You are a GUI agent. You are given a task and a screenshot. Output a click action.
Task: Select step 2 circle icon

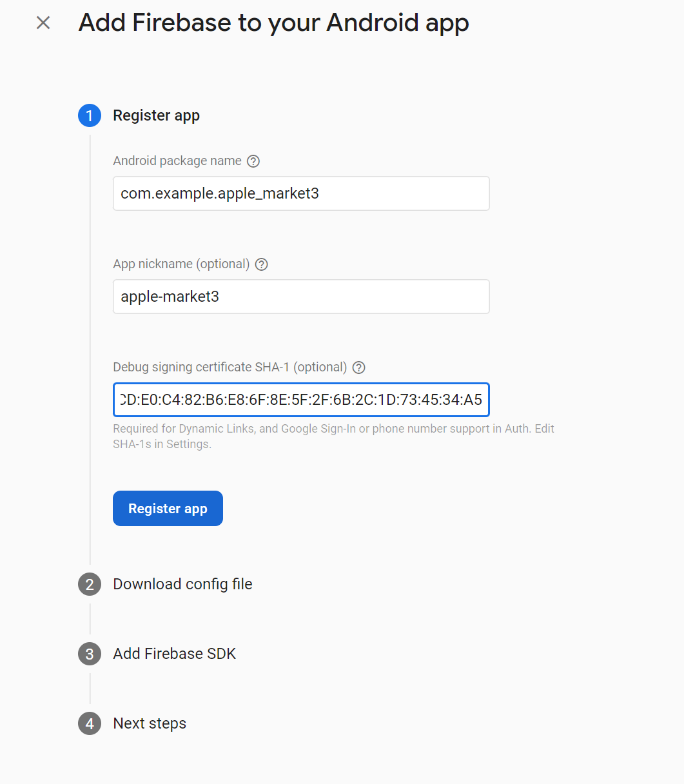click(90, 584)
